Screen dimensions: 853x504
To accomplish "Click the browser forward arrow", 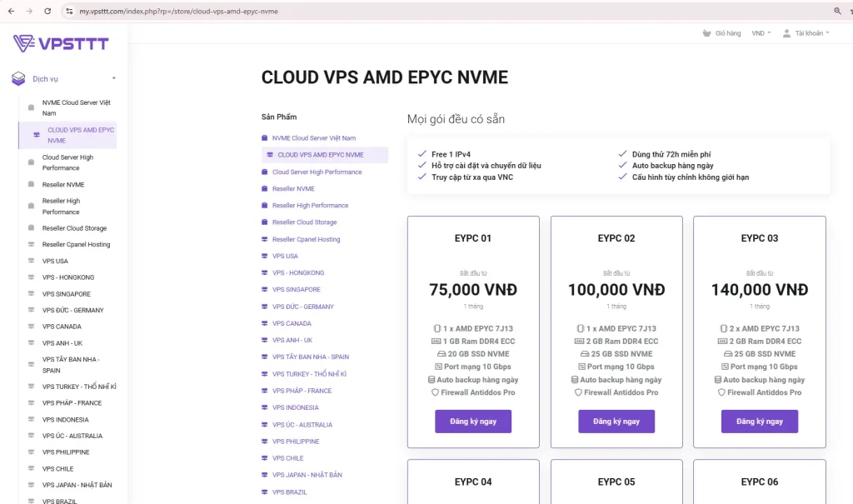I will (x=29, y=11).
